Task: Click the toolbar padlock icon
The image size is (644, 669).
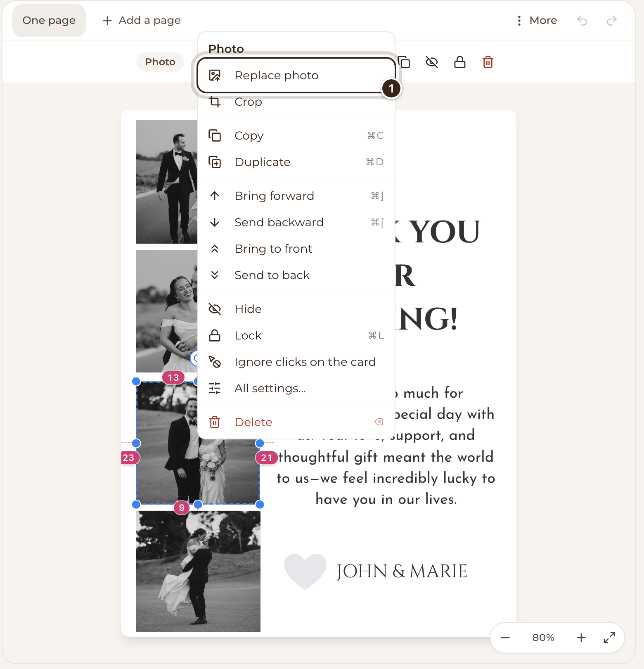Action: pos(460,62)
